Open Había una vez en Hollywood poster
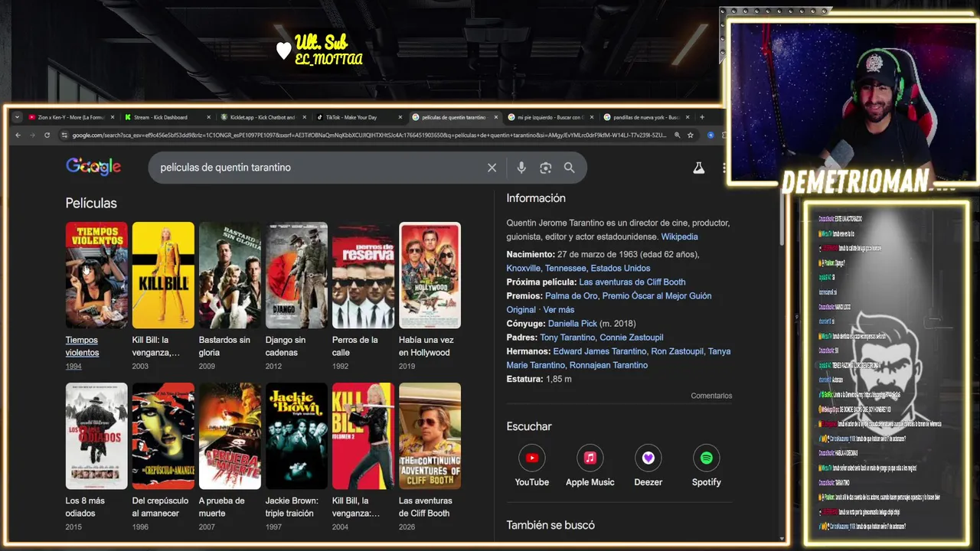The width and height of the screenshot is (980, 551). pos(430,275)
